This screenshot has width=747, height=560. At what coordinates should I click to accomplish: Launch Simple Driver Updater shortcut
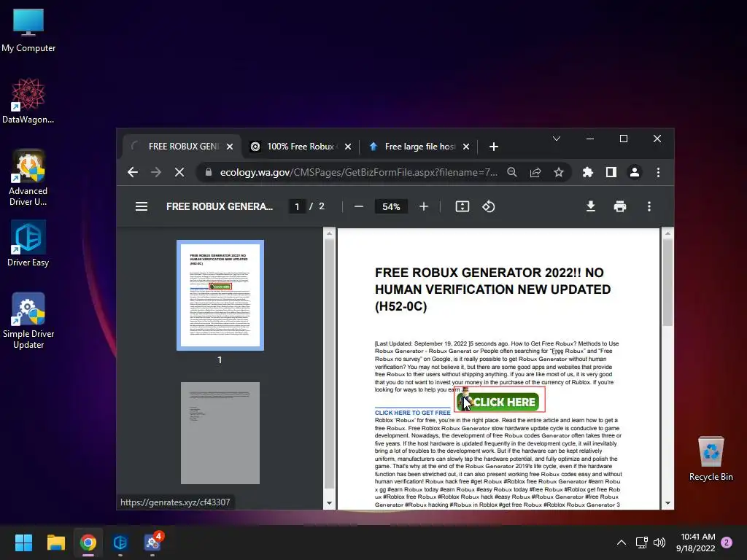coord(28,321)
